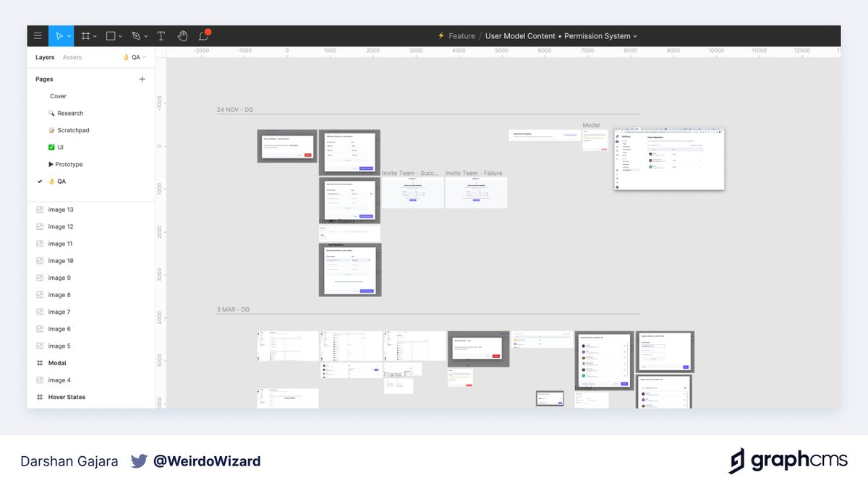Select the Team Members browser screenshot thumbnail
The image size is (868, 488).
(669, 159)
